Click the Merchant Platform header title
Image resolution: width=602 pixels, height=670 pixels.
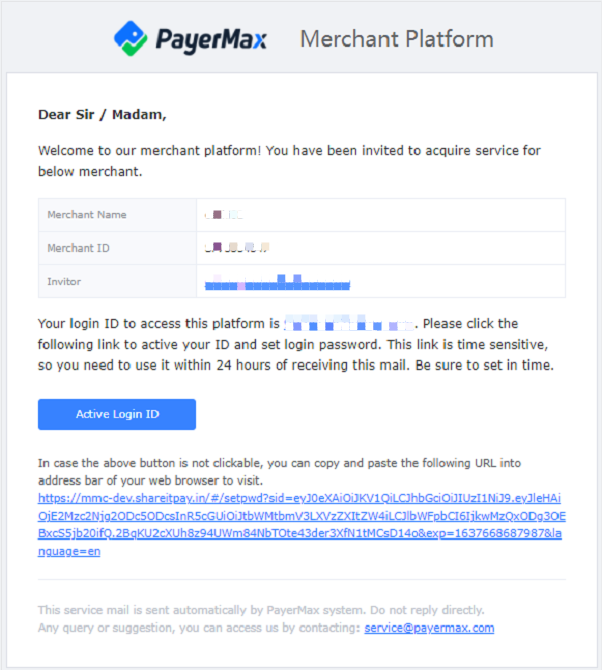click(397, 39)
